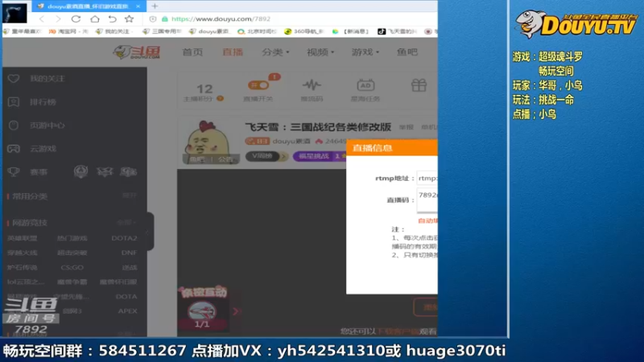Click the Douyu logo on the site header
The image size is (644, 362).
(137, 52)
